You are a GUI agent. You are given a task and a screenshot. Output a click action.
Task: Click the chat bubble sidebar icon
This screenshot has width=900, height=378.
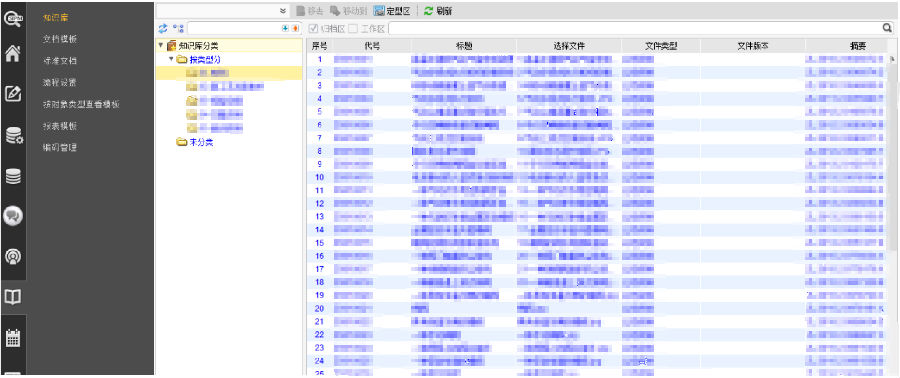tap(13, 215)
